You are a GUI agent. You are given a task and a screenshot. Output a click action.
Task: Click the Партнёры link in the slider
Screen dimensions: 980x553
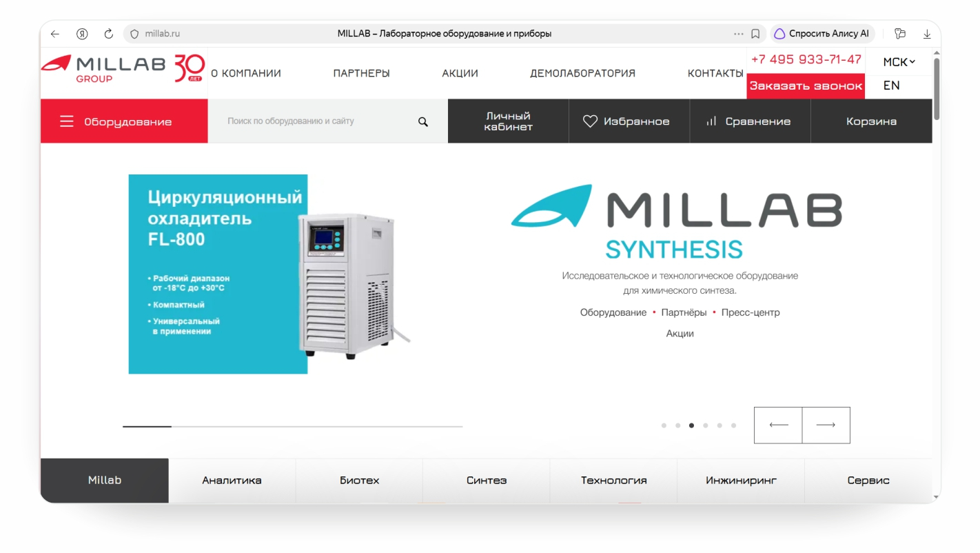(x=684, y=312)
